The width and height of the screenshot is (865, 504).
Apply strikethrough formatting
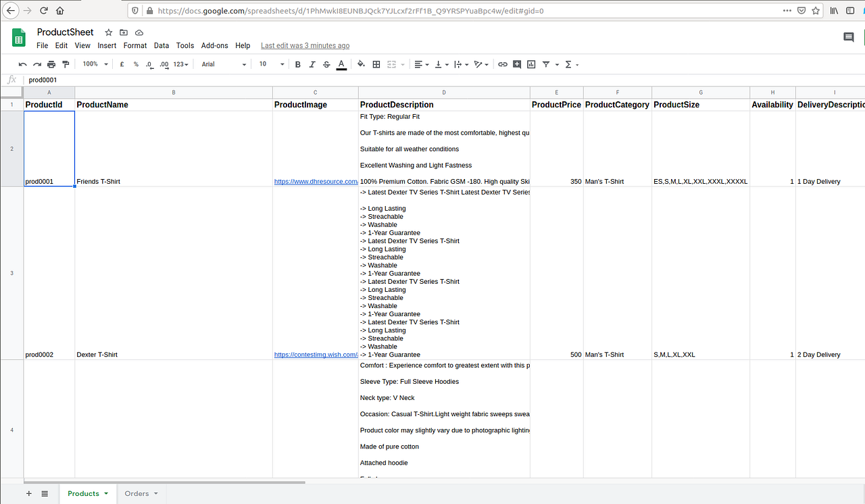[x=326, y=64]
